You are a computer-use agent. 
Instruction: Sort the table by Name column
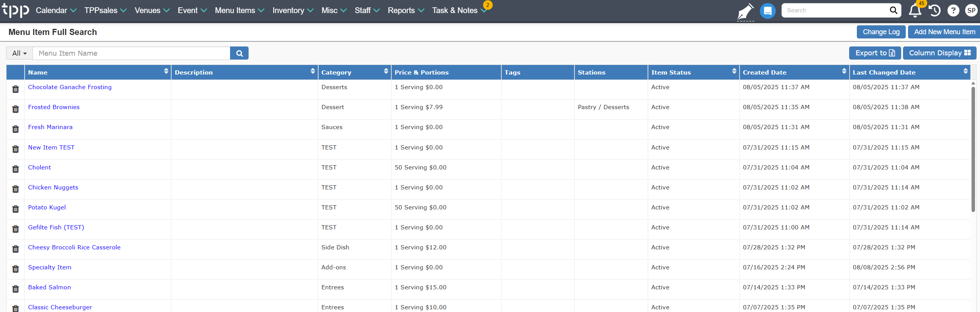tap(166, 71)
